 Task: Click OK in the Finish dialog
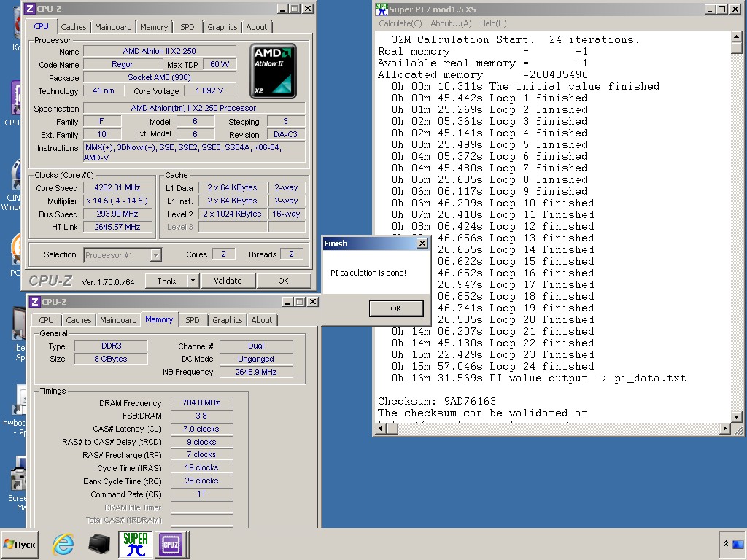[x=396, y=308]
